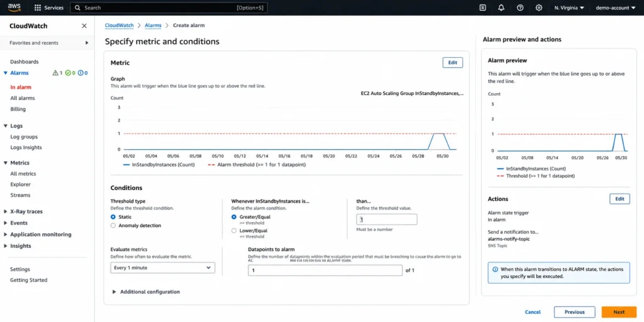Open Getting Started
The image size is (644, 322).
click(29, 280)
